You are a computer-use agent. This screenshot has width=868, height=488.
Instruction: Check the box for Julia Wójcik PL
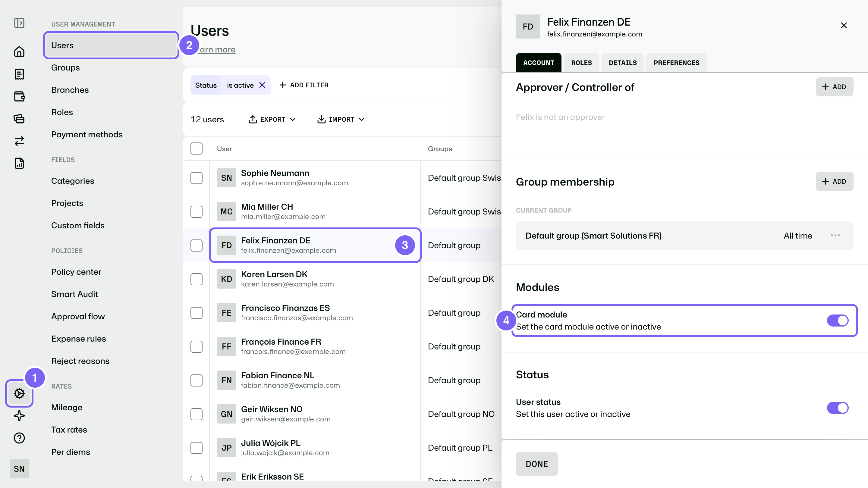(197, 448)
